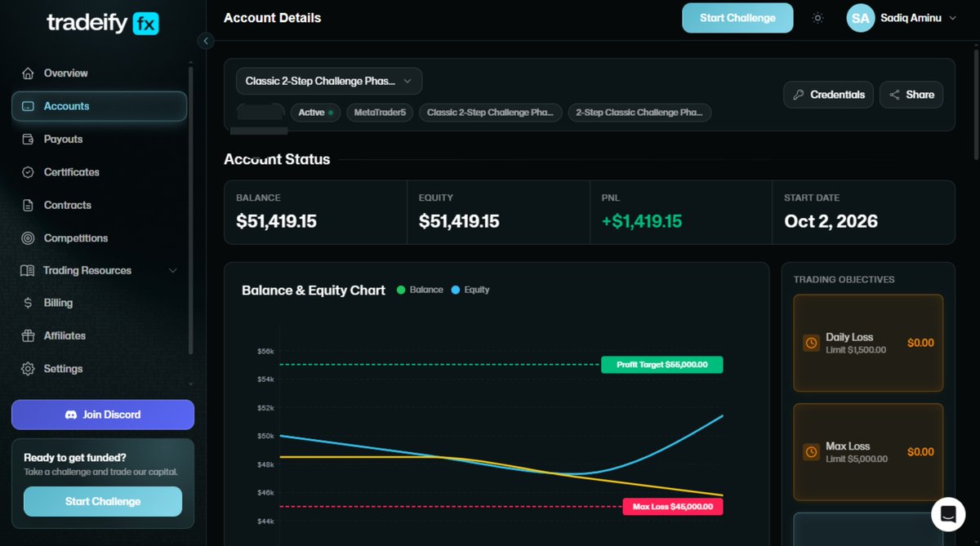Click the Max Loss objective card
Image resolution: width=980 pixels, height=546 pixels.
tap(868, 452)
